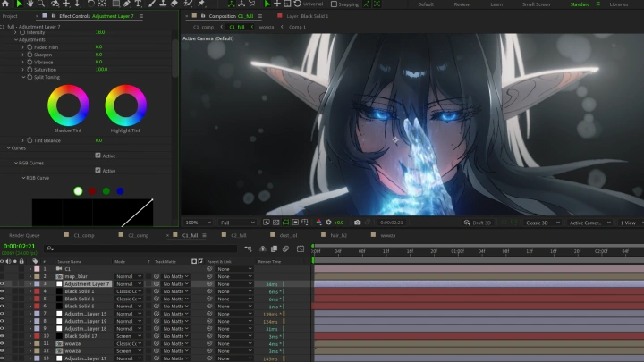Select the Small Screen workspace

[536, 4]
